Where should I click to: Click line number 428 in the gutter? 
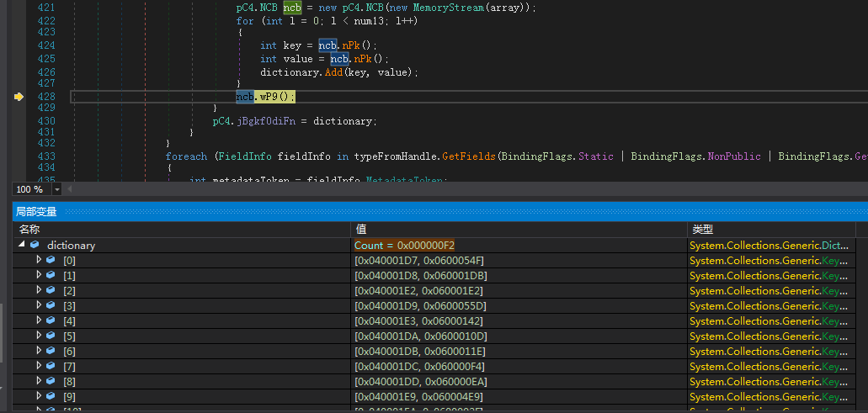pos(46,97)
